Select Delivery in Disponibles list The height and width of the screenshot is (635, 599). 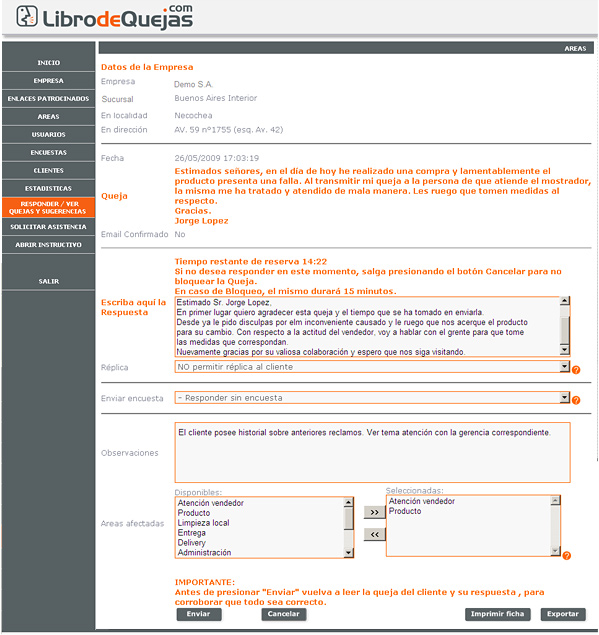click(x=192, y=543)
